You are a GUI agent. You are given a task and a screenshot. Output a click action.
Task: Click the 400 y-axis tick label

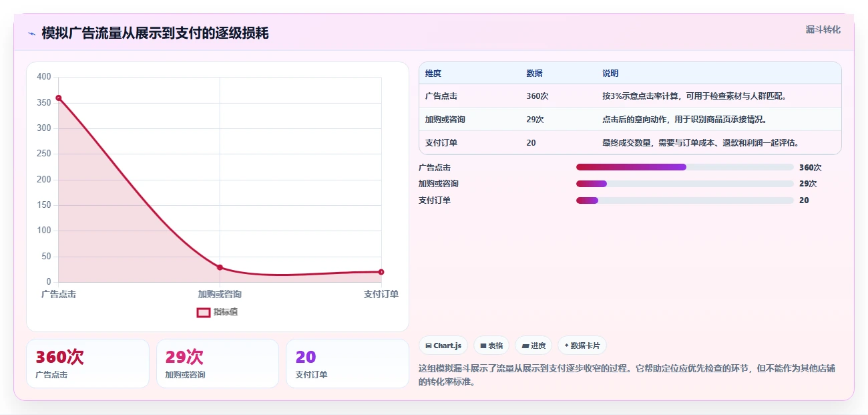point(44,77)
